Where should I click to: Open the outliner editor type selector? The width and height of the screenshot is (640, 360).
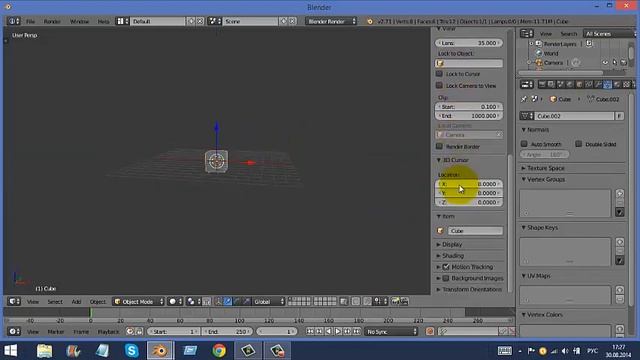click(527, 33)
